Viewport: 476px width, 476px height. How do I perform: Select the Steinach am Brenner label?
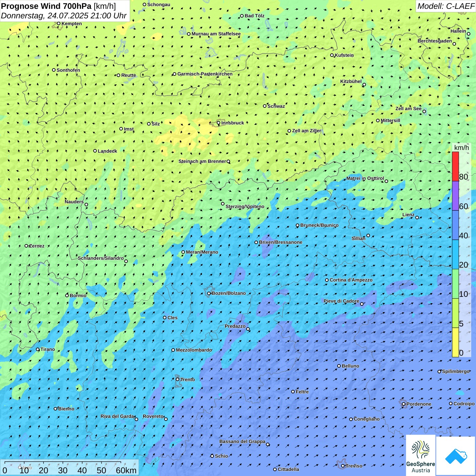pyautogui.click(x=202, y=161)
